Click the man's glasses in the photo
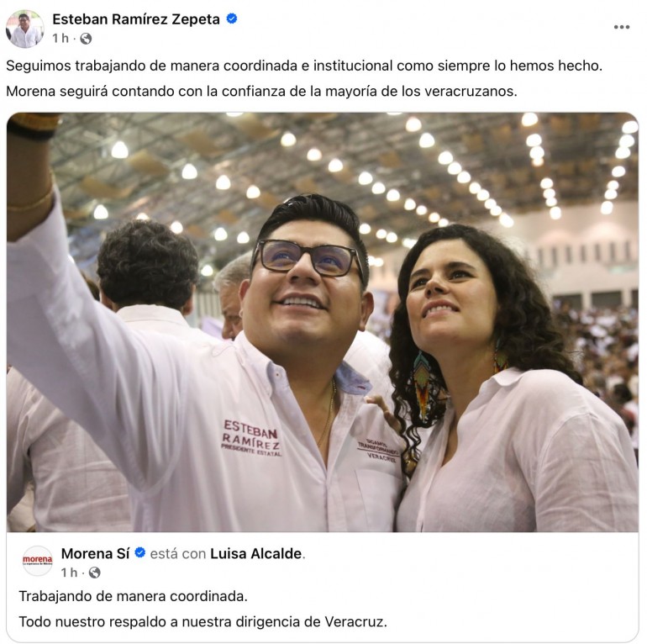 [x=308, y=258]
